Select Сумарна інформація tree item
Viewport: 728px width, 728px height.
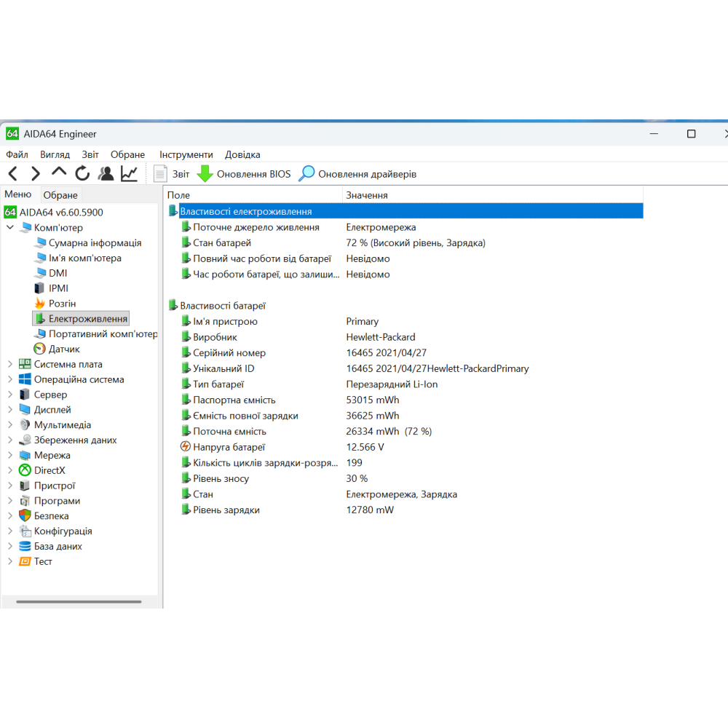click(x=95, y=243)
